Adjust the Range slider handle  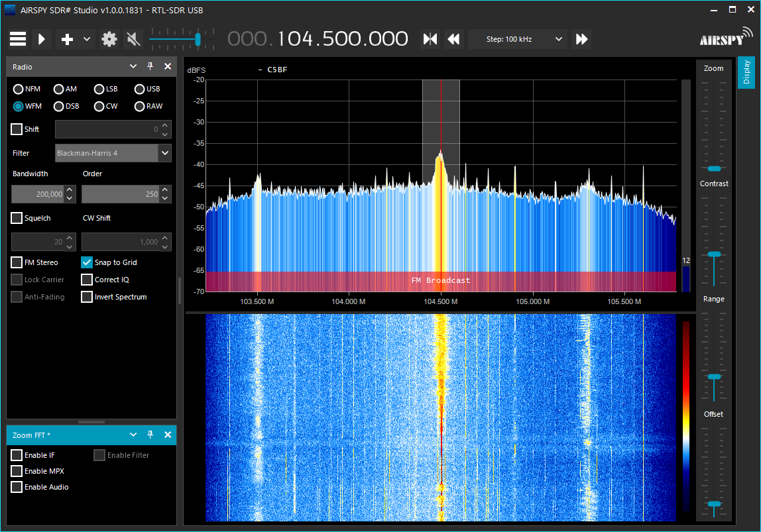pos(714,377)
